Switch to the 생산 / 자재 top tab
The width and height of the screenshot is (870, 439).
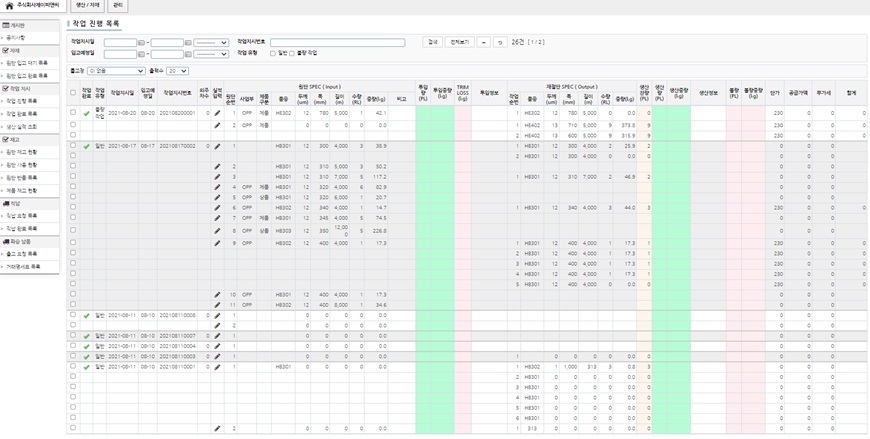coord(87,6)
